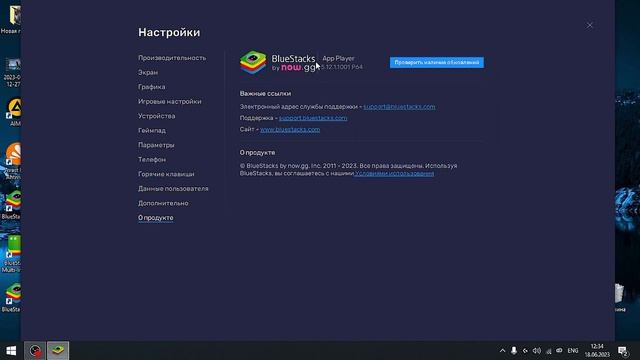Click the 'Важные ссылки' heading
The image size is (640, 360).
(265, 93)
